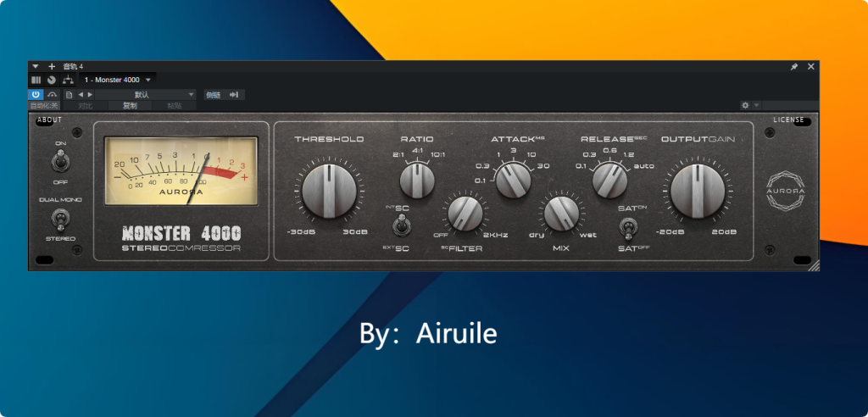Screen dimensions: 868x417
Task: Expand the arrow beside the gear icon
Action: click(x=756, y=105)
